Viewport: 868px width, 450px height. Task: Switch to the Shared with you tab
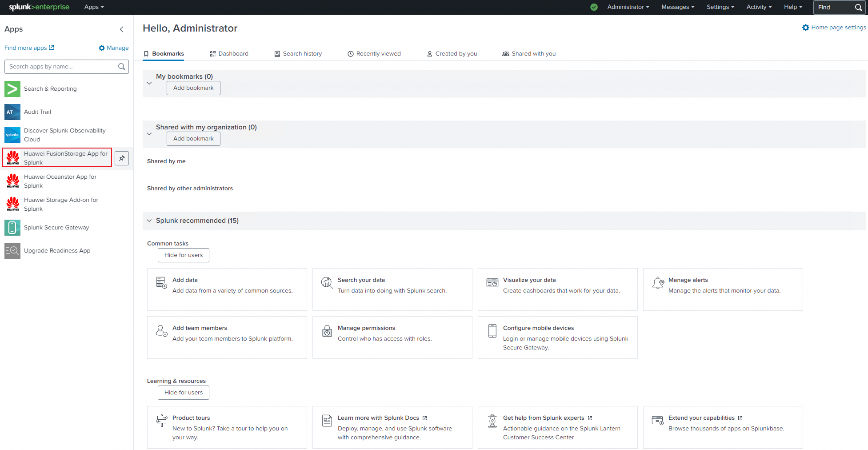(x=529, y=54)
